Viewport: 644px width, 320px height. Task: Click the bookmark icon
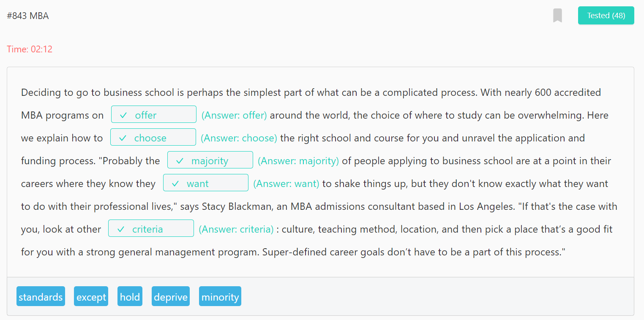[557, 16]
